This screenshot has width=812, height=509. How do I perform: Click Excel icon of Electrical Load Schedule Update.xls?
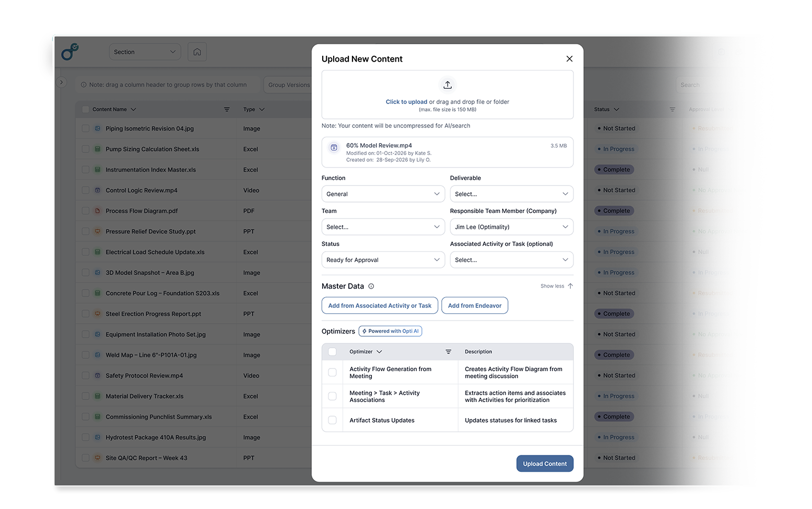pos(98,252)
